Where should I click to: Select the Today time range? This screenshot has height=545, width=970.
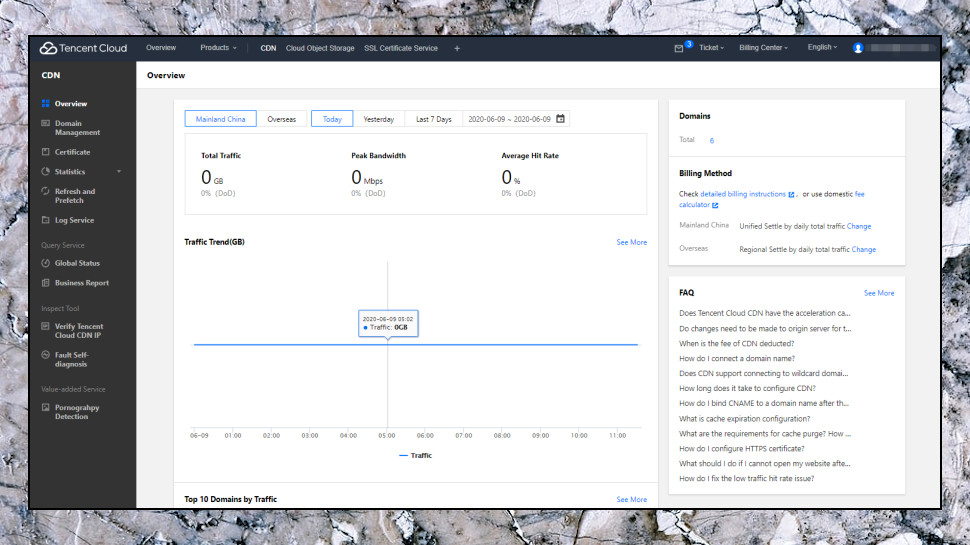point(332,119)
